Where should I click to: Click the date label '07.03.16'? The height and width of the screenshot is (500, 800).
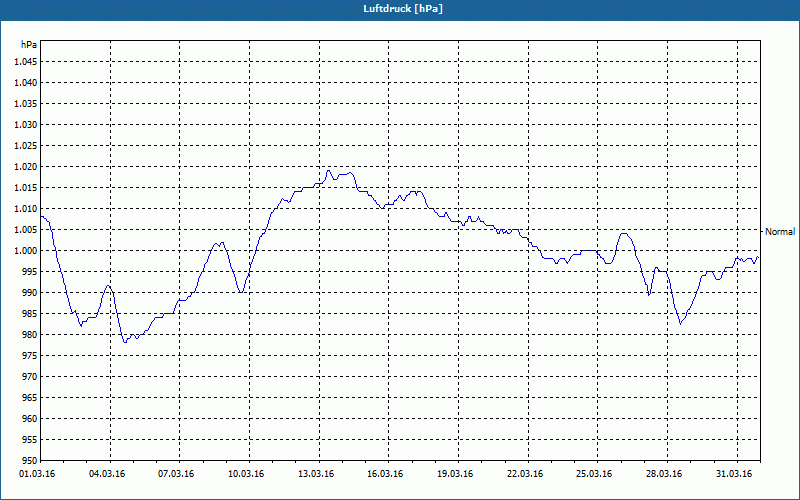(x=176, y=474)
